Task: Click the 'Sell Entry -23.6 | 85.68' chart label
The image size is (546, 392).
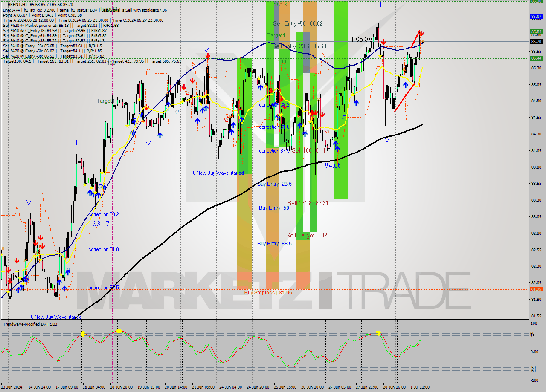Action: (x=299, y=46)
